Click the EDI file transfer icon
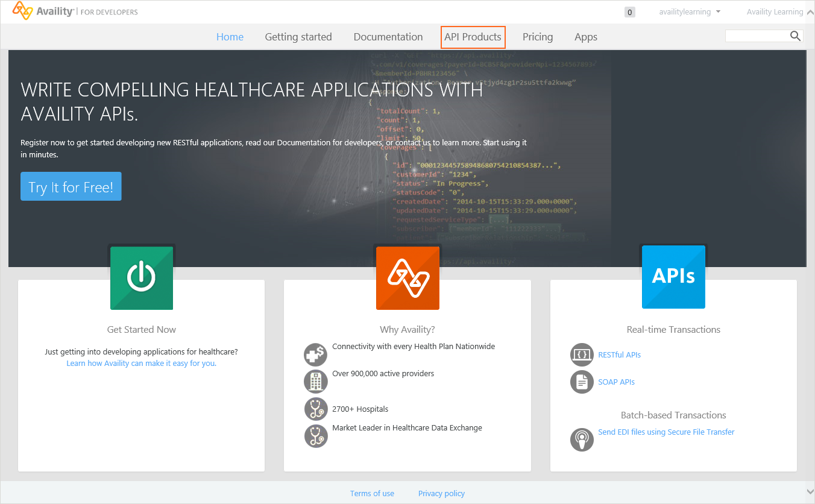The image size is (815, 504). click(x=582, y=439)
